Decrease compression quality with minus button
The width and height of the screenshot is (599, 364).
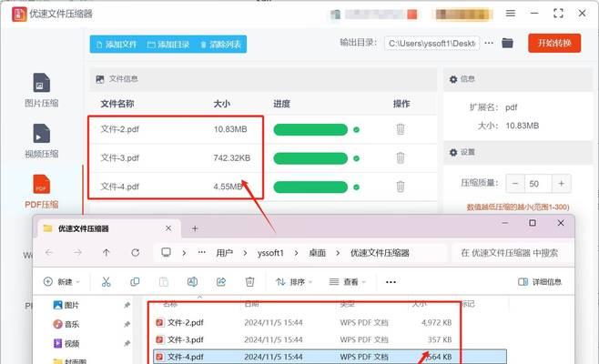(515, 184)
